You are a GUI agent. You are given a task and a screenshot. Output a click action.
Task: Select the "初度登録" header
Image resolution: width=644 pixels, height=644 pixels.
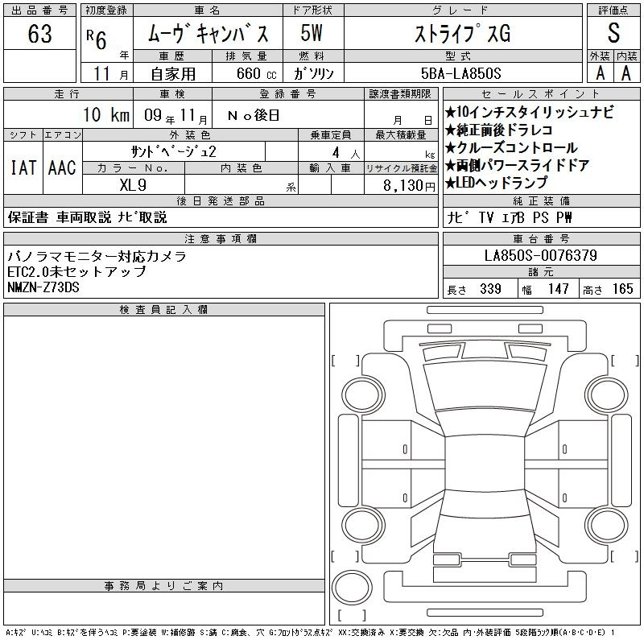tap(107, 10)
